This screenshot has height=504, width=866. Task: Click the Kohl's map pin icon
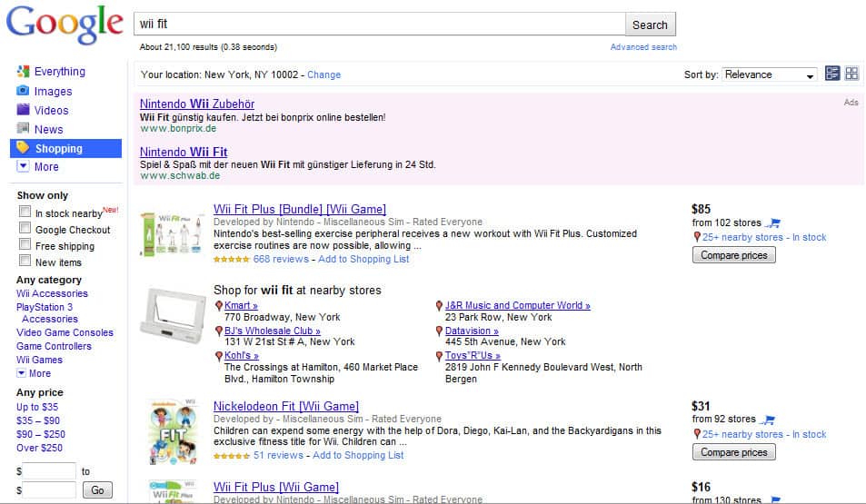(219, 355)
